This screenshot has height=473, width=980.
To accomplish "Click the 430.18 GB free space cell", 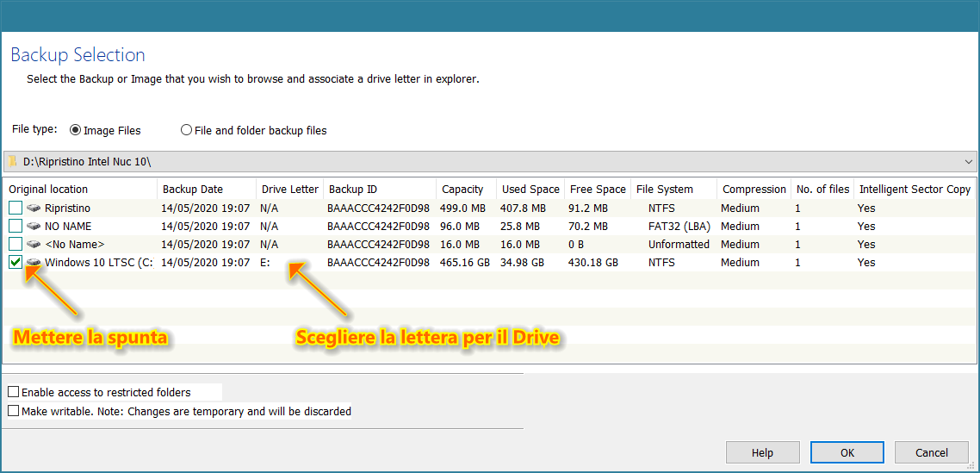I will [593, 262].
